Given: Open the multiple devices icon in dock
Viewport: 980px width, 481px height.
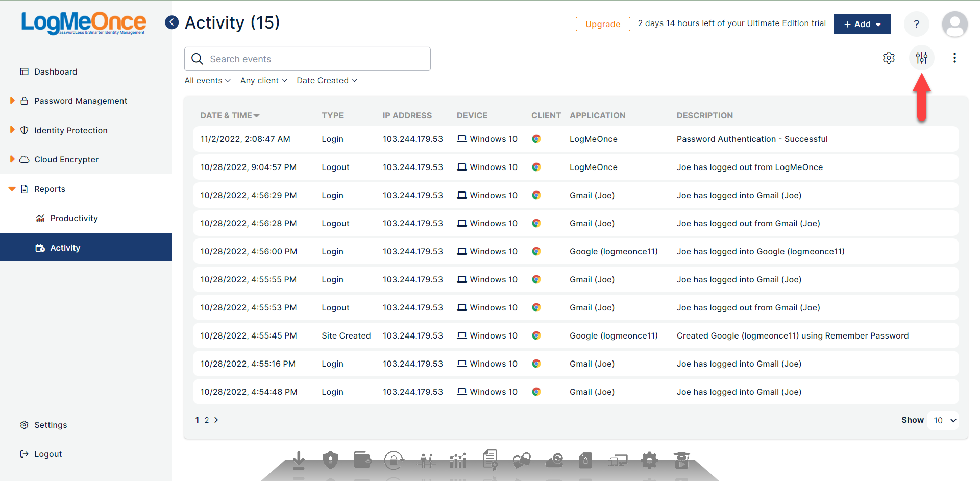Looking at the screenshot, I should click(x=618, y=461).
